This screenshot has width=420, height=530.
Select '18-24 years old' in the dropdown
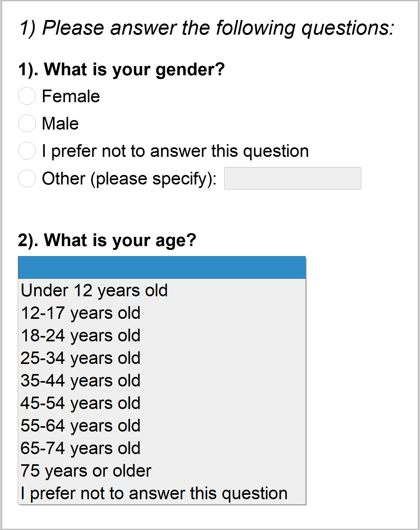pos(162,335)
